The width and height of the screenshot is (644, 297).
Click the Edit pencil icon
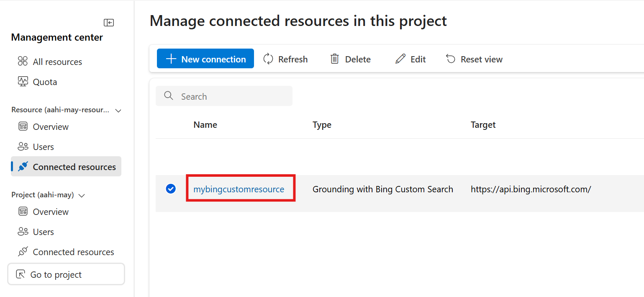[x=400, y=59]
